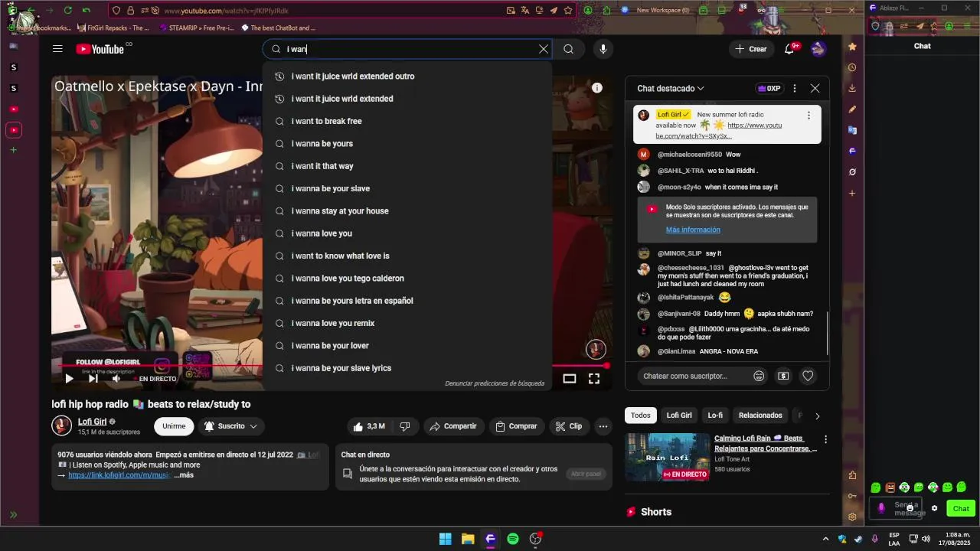Open Spotify from taskbar

click(x=513, y=539)
